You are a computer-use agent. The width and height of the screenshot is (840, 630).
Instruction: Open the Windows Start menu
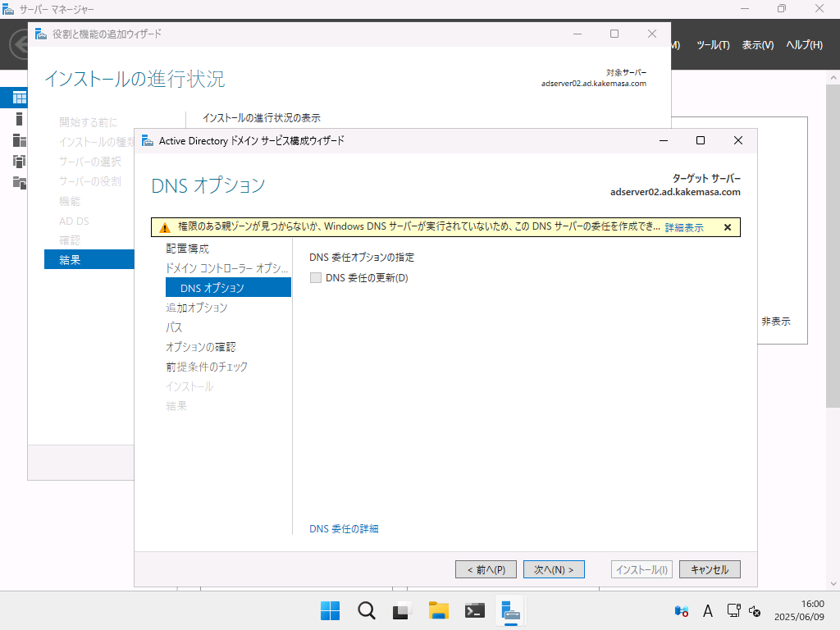(x=330, y=610)
